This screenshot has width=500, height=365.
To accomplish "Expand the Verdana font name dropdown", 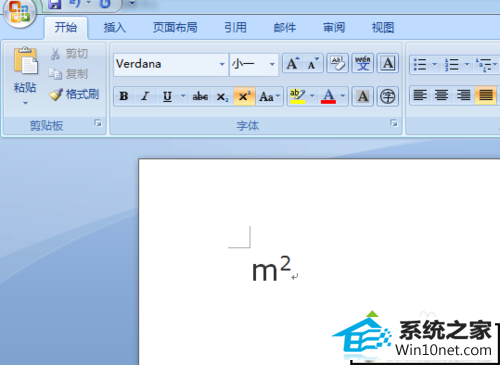I will pos(222,64).
